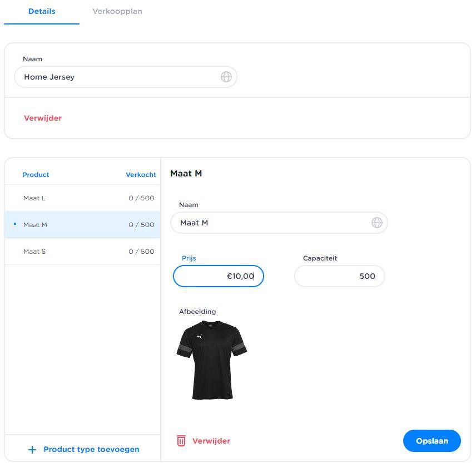Viewport: 476px width, 467px height.
Task: Switch to the Verkoopplan tab
Action: 117,11
